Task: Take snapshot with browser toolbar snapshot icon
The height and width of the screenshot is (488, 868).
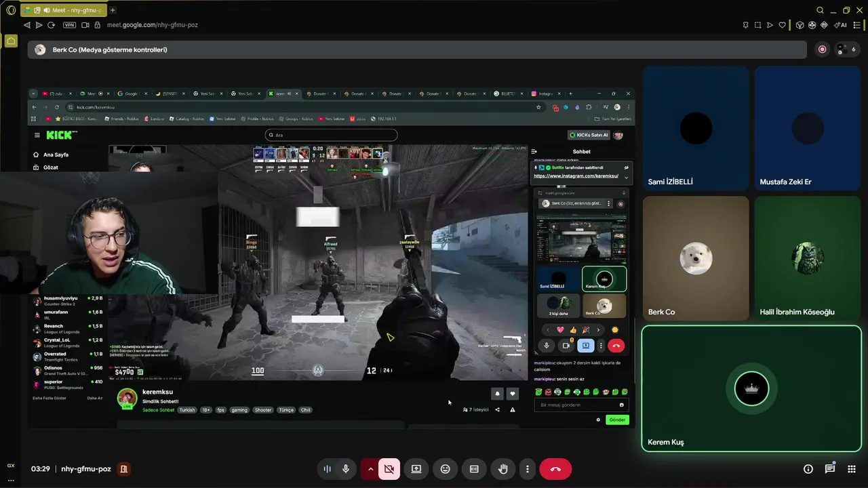Action: tap(757, 25)
